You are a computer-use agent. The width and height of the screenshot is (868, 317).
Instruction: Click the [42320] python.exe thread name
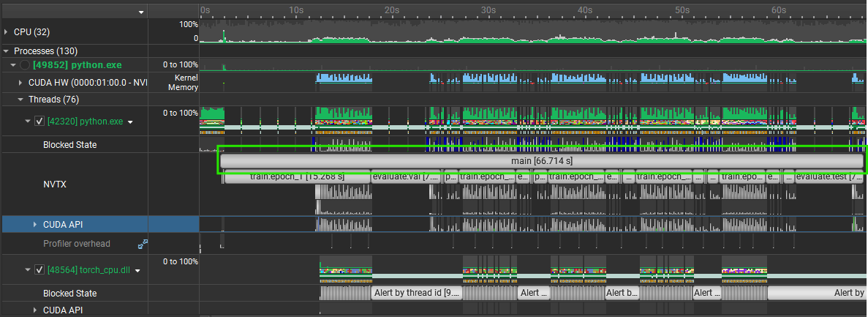86,122
